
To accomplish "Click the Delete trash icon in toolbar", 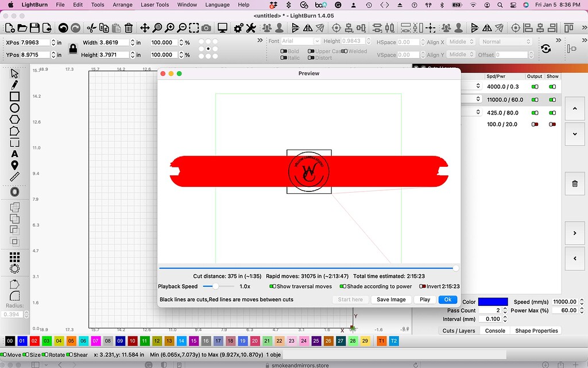I will click(129, 28).
